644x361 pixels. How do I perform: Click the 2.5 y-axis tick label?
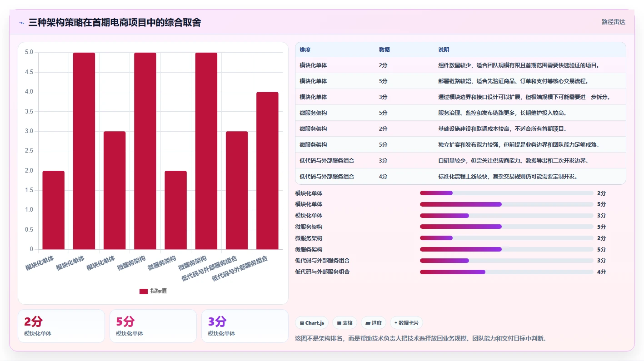point(29,151)
